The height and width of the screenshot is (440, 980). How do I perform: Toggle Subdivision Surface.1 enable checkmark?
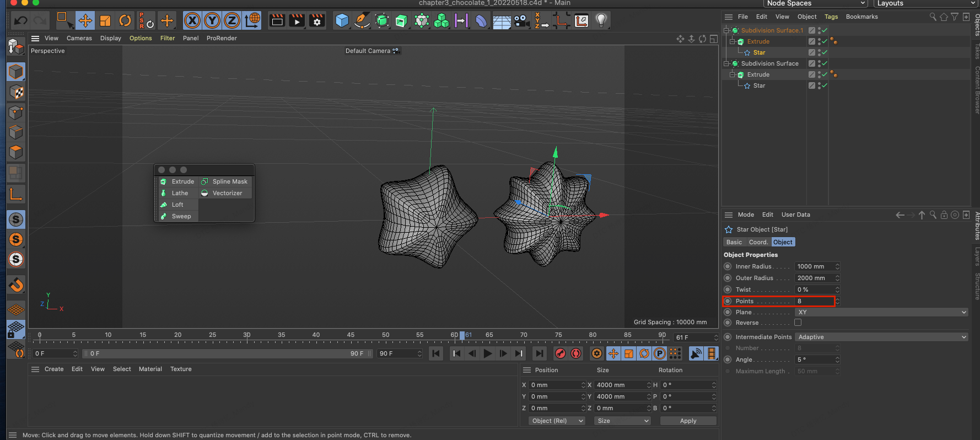click(825, 30)
